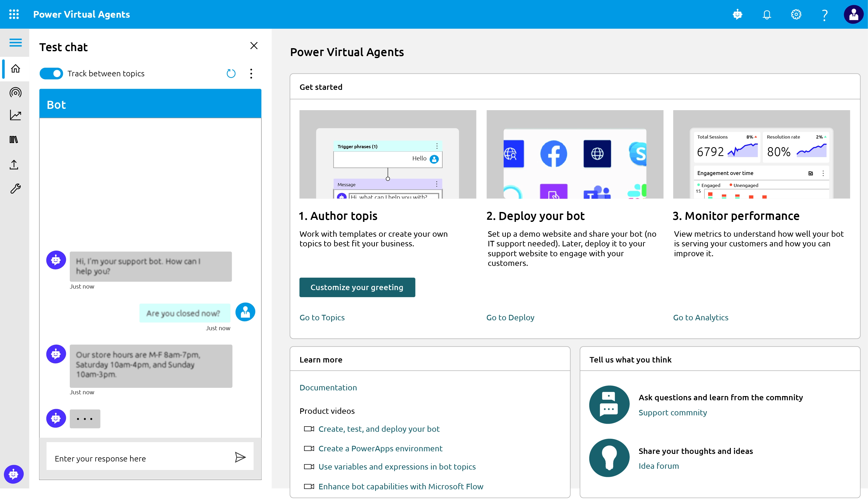Image resolution: width=868 pixels, height=500 pixels.
Task: Open the Home icon in the sidebar
Action: tap(15, 69)
